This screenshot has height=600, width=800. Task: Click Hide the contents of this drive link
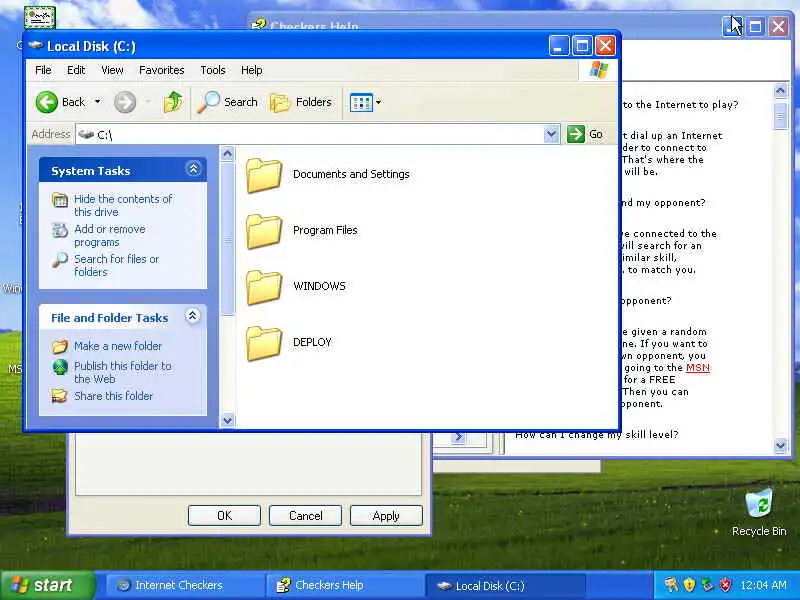[x=123, y=206]
